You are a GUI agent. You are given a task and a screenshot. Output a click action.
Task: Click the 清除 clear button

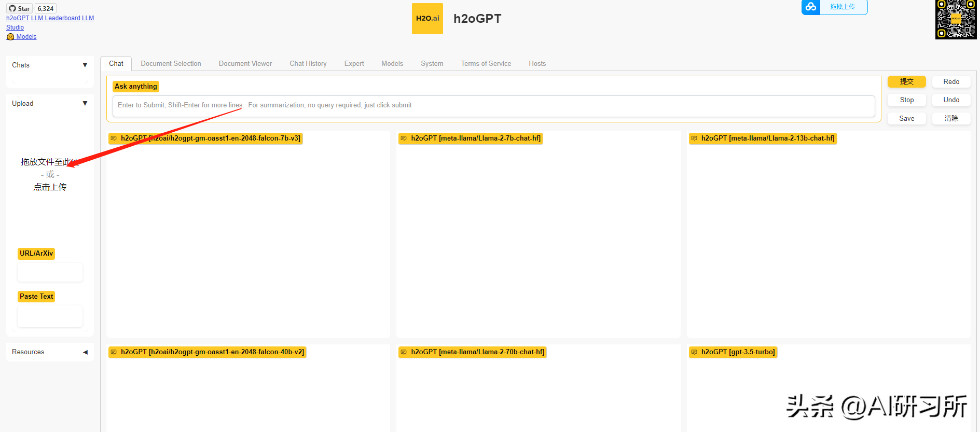pos(951,118)
